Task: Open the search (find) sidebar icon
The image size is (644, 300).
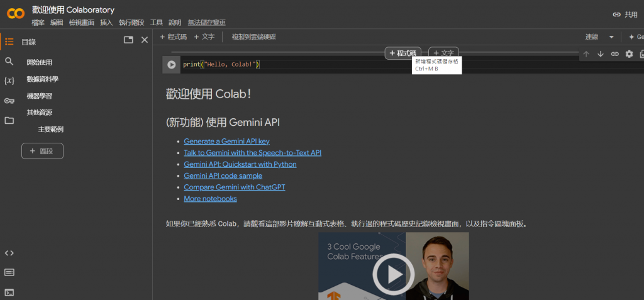Action: coord(9,61)
